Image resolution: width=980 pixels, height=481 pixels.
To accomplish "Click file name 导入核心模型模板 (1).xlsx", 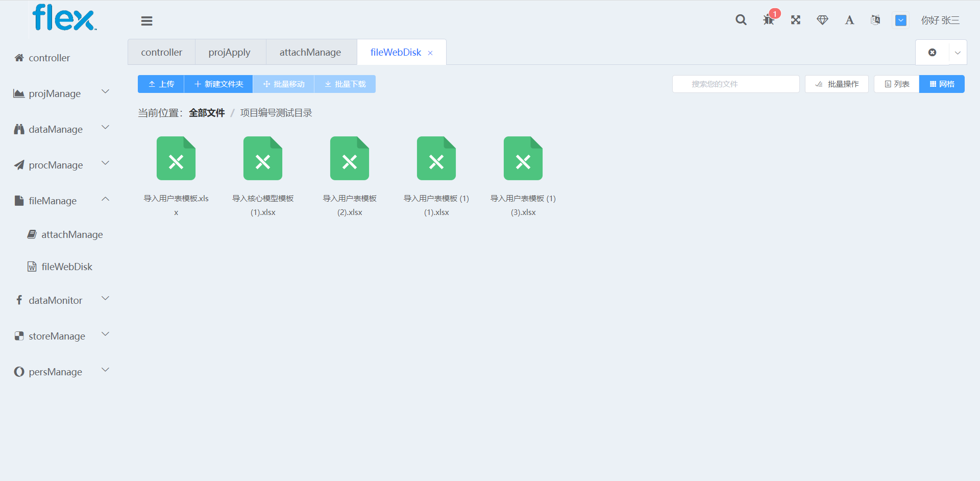I will coord(263,205).
